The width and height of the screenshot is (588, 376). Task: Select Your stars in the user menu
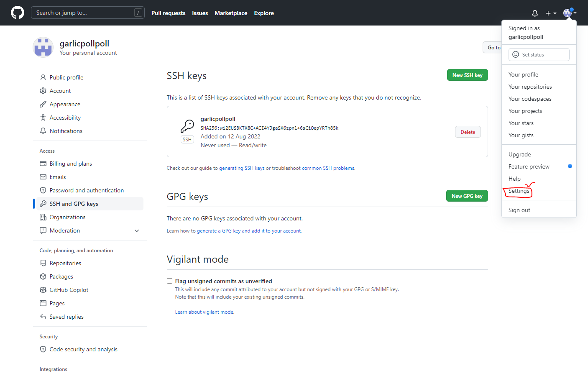click(x=539, y=123)
